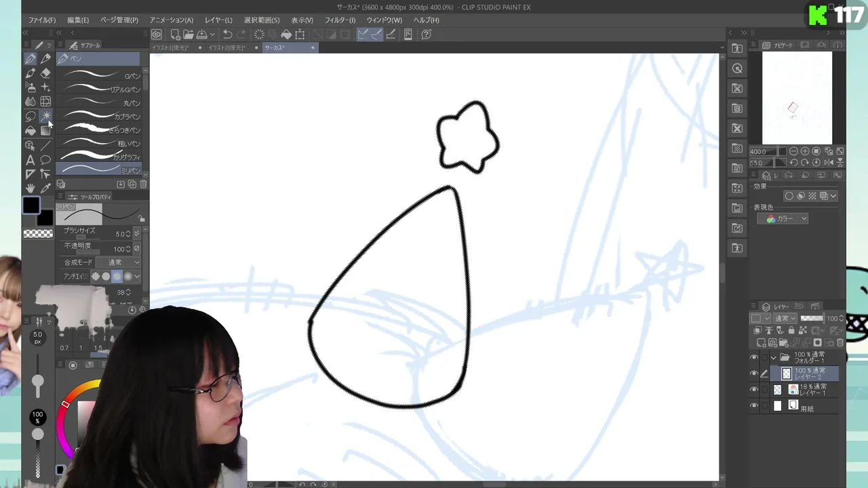Screen dimensions: 868x488
Task: Delete the selected sub tool with trash icon
Action: click(143, 184)
